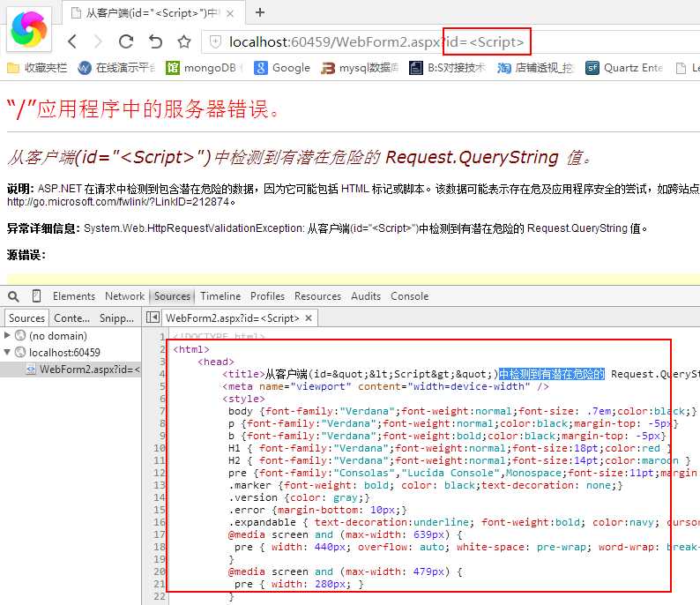The image size is (700, 605).
Task: Open the mysql数据库 bookmark
Action: point(360,68)
